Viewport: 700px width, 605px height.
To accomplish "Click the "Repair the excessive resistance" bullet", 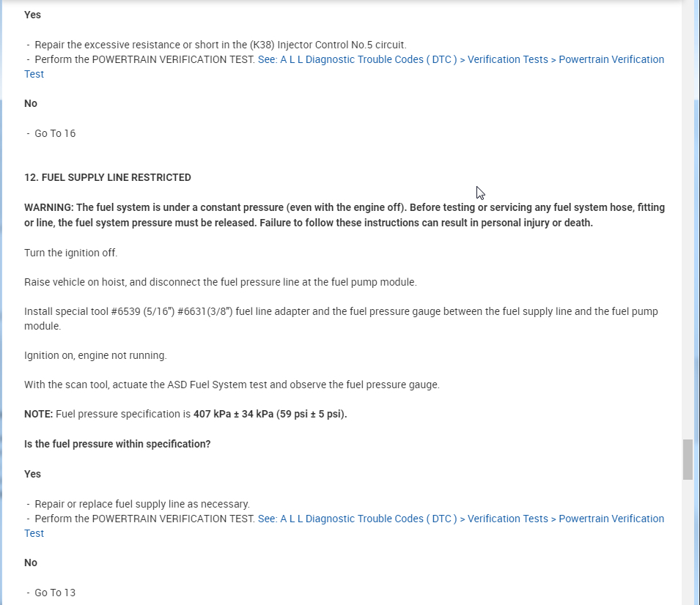I will point(220,45).
